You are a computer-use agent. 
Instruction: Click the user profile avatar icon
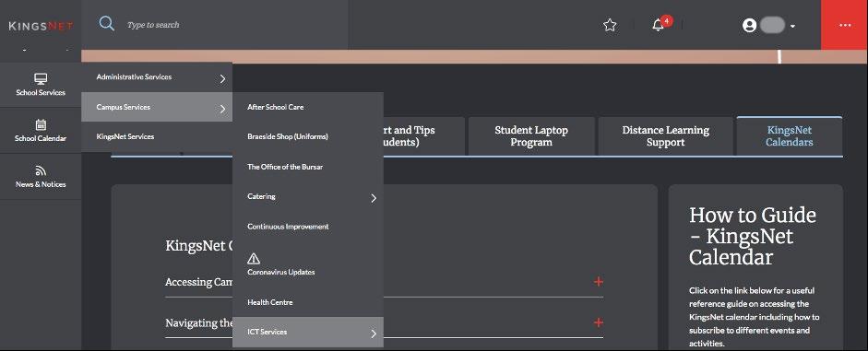(x=750, y=26)
